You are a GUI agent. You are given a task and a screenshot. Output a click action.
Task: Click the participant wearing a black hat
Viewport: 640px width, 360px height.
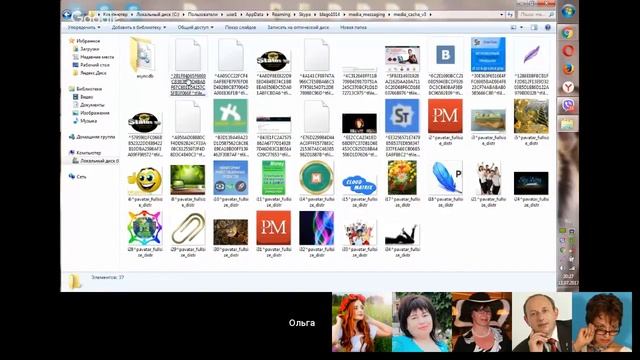click(x=482, y=322)
